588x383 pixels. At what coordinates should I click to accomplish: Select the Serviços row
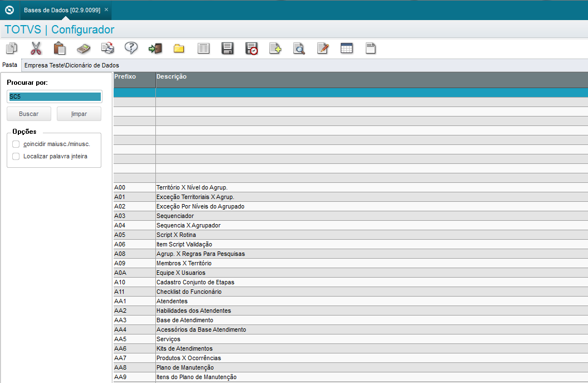[x=351, y=339]
